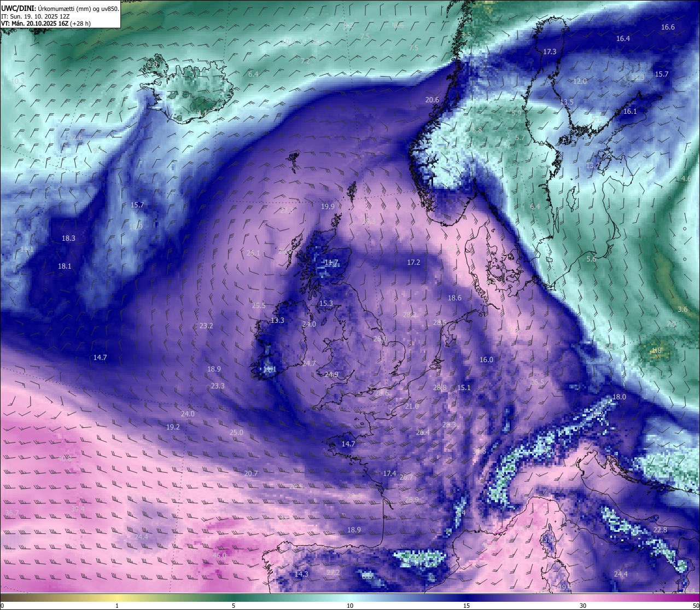
Task: Click the legend tick label 1
Action: click(x=117, y=606)
